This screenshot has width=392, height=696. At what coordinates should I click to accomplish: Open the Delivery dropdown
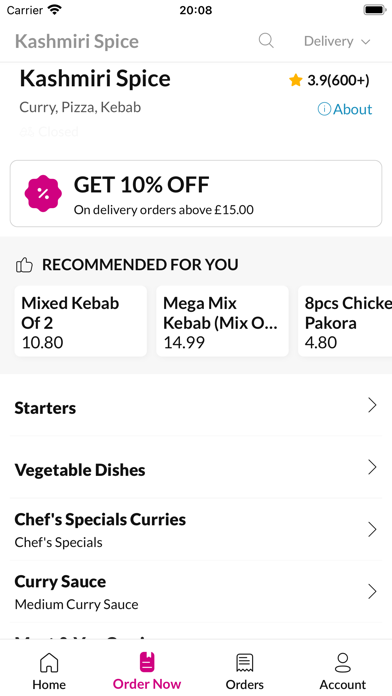click(337, 41)
